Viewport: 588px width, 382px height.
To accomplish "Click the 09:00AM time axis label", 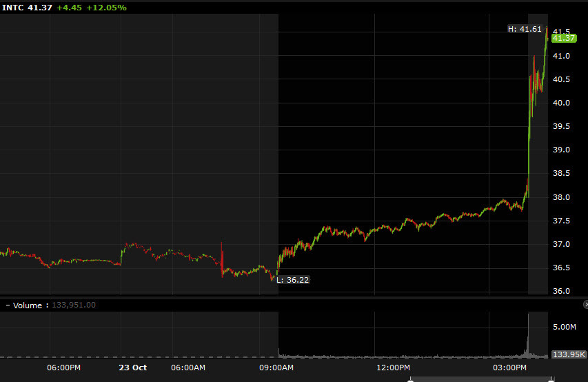I will (278, 368).
